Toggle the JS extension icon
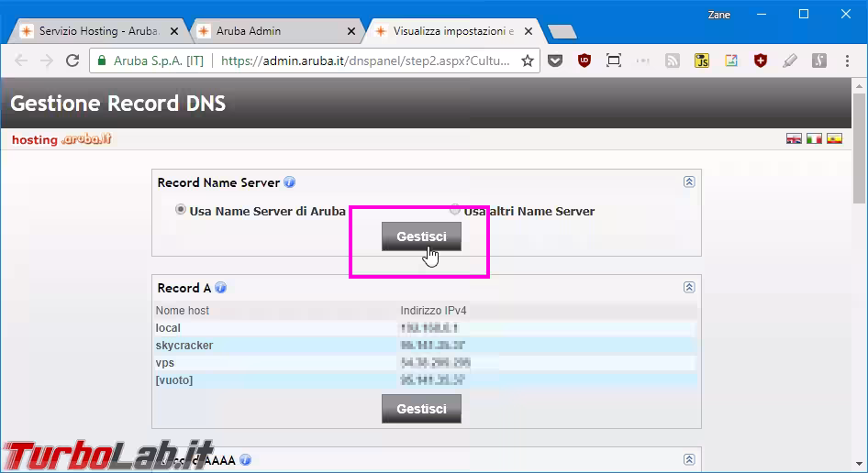The height and width of the screenshot is (473, 868). click(702, 61)
